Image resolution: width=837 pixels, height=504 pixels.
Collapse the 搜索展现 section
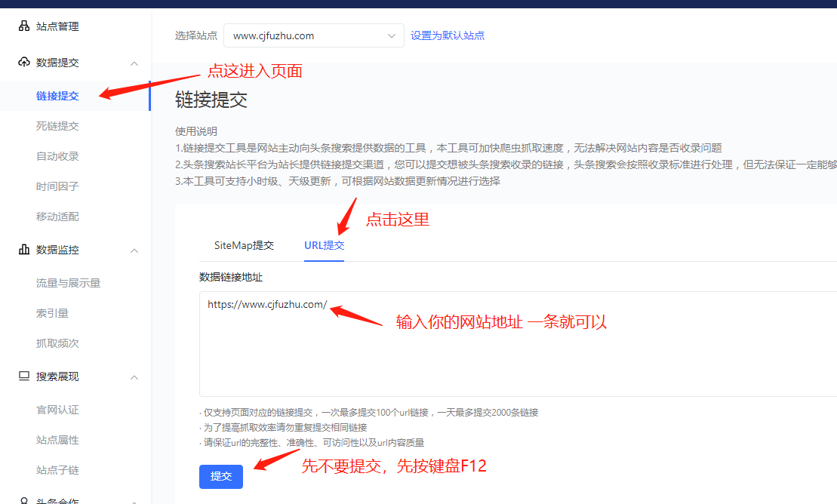coord(134,376)
